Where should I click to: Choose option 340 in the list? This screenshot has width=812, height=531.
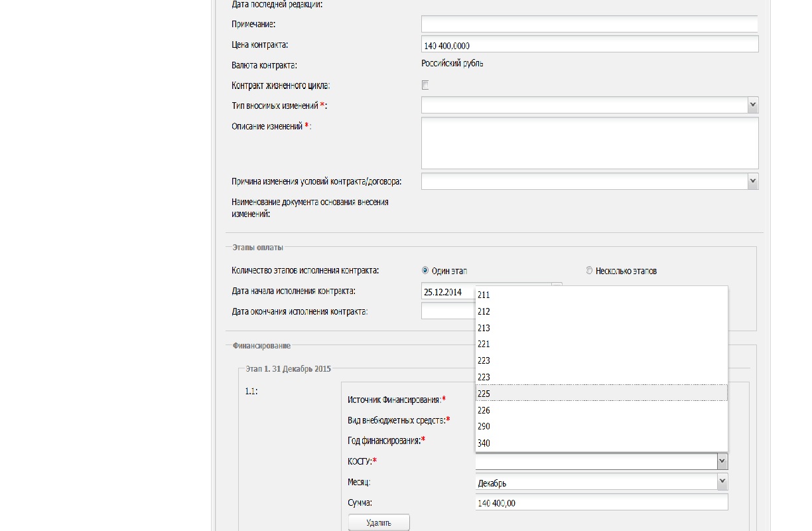[x=601, y=443]
